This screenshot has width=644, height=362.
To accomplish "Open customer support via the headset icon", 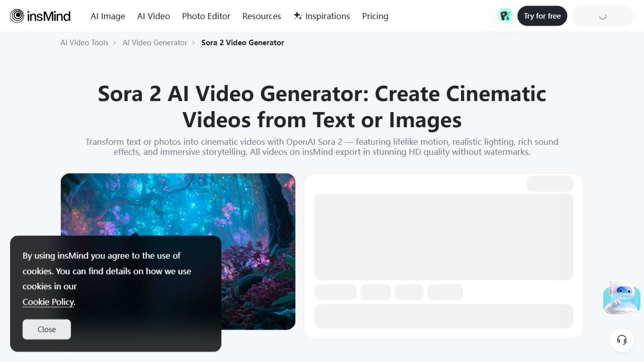I will pos(622,340).
